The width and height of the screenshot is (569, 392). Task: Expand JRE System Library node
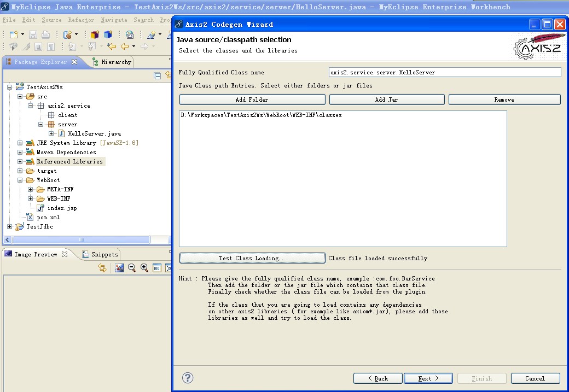click(20, 143)
